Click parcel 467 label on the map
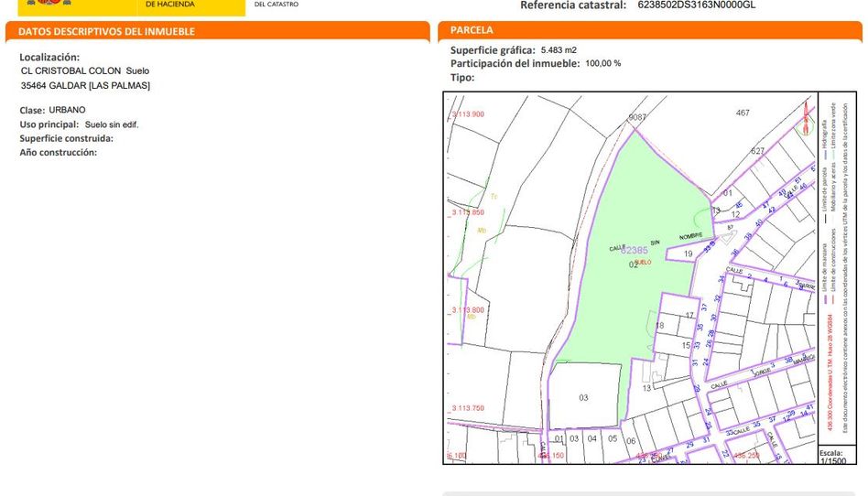The height and width of the screenshot is (496, 868). [x=743, y=113]
